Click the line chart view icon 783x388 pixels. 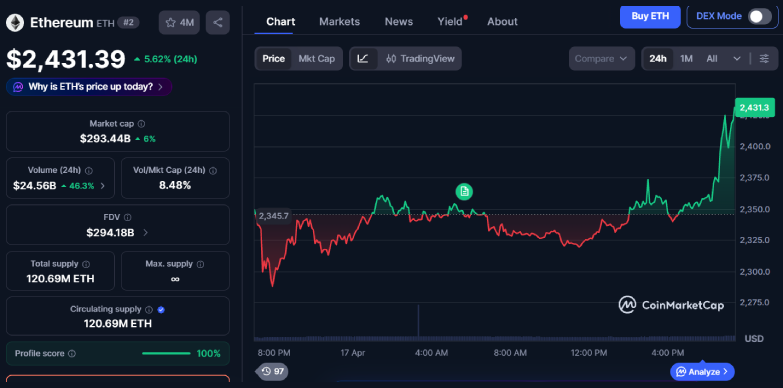tap(364, 58)
